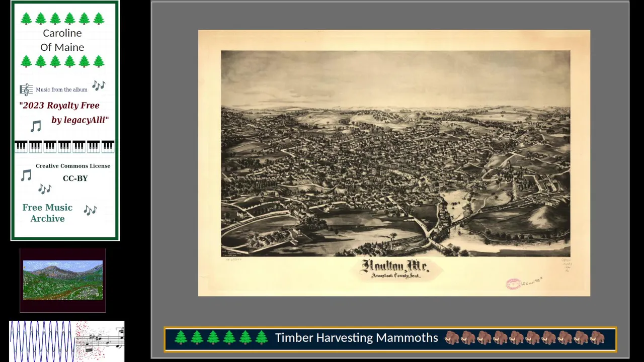Image resolution: width=644 pixels, height=362 pixels.
Task: Open the waveform and sheet music thumbnail
Action: click(x=67, y=341)
